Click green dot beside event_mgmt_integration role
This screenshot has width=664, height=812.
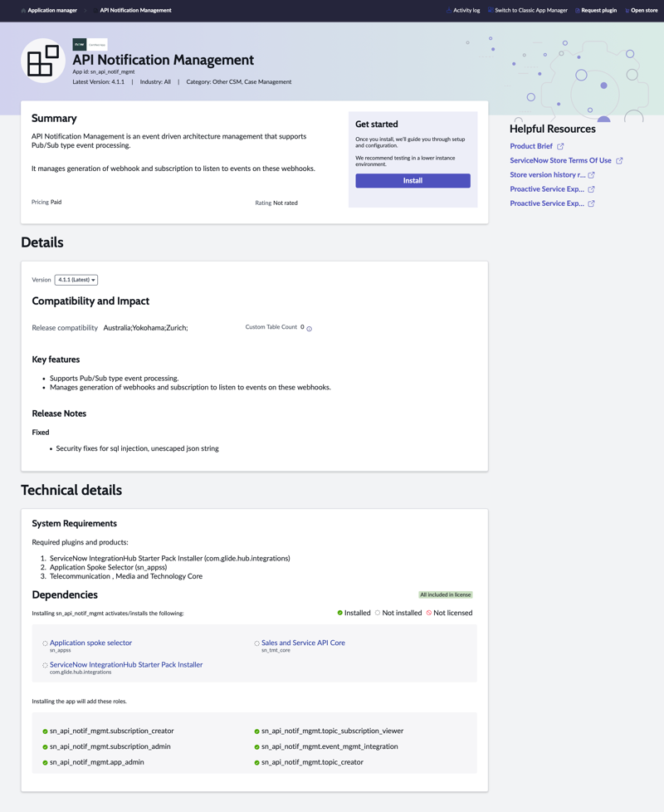click(256, 747)
